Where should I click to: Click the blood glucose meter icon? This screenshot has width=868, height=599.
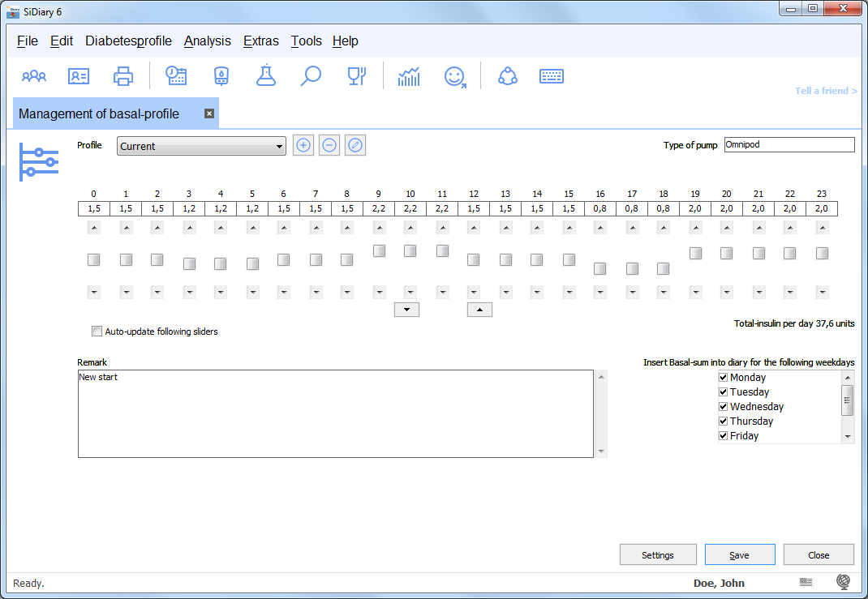pyautogui.click(x=221, y=76)
